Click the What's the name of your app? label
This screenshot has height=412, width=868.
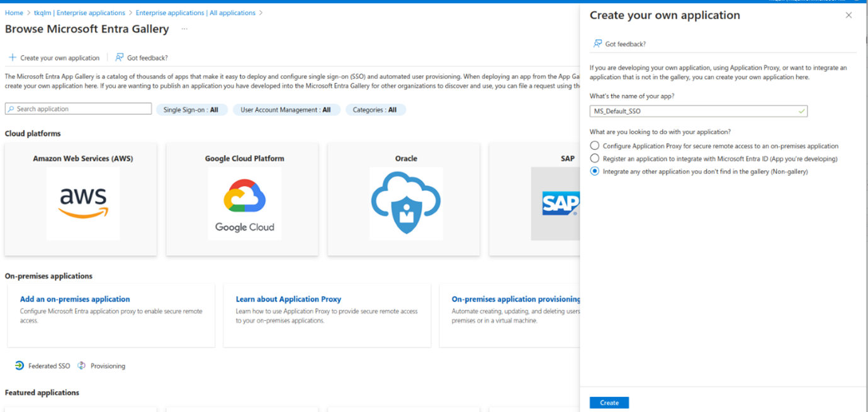coord(632,96)
